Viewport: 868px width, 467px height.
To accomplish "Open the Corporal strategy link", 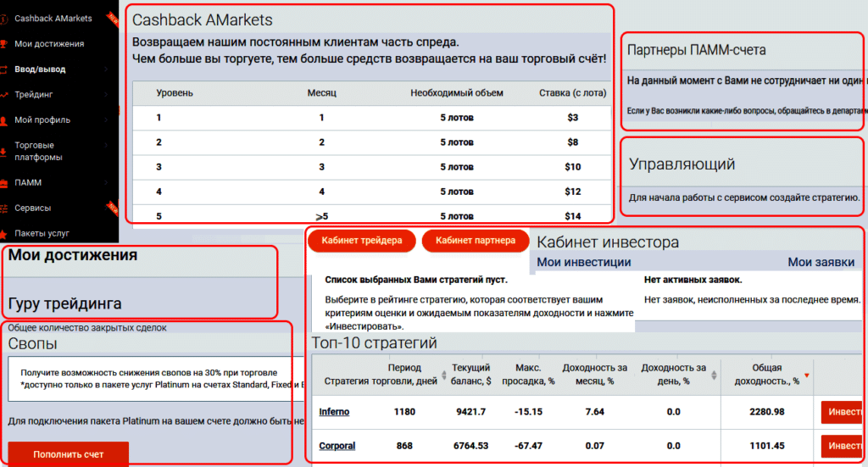I will coord(337,446).
